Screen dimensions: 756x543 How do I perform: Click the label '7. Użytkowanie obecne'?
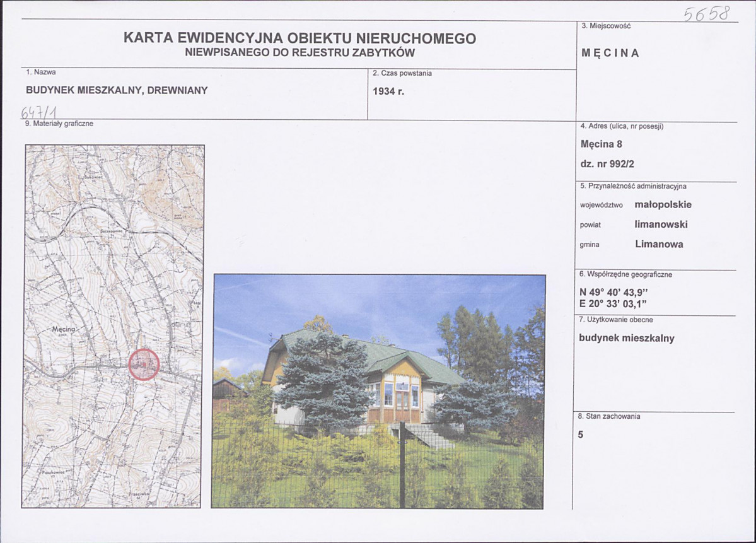(615, 320)
